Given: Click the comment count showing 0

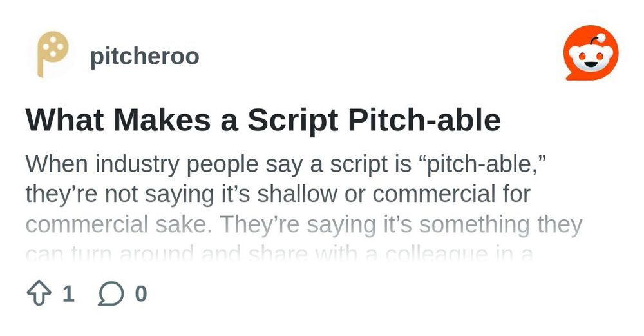Looking at the screenshot, I should click(141, 293).
